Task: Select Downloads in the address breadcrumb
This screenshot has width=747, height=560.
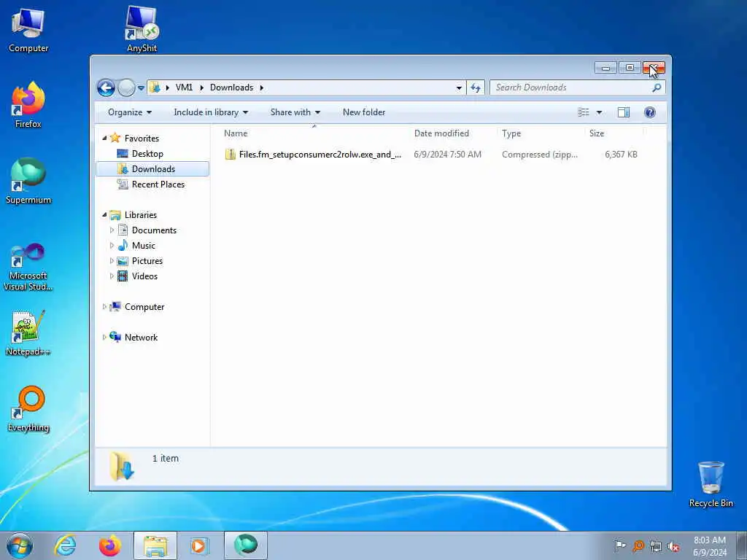Action: 231,87
